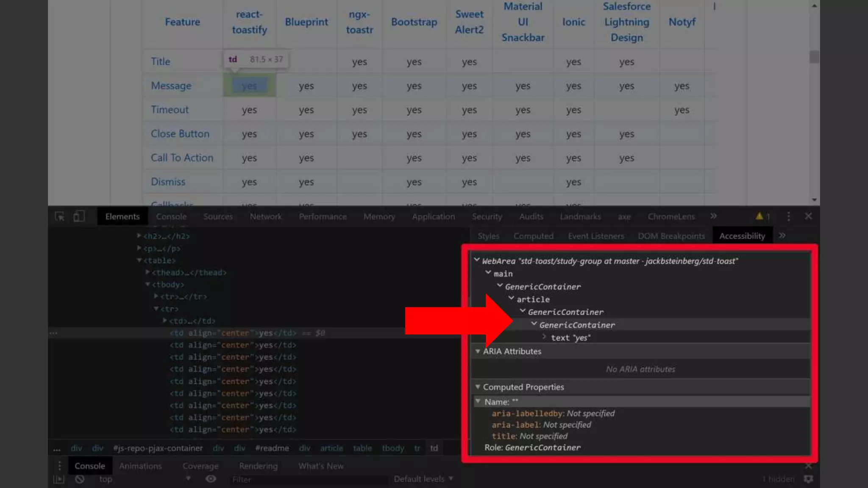Expand the h2 element node

(139, 236)
